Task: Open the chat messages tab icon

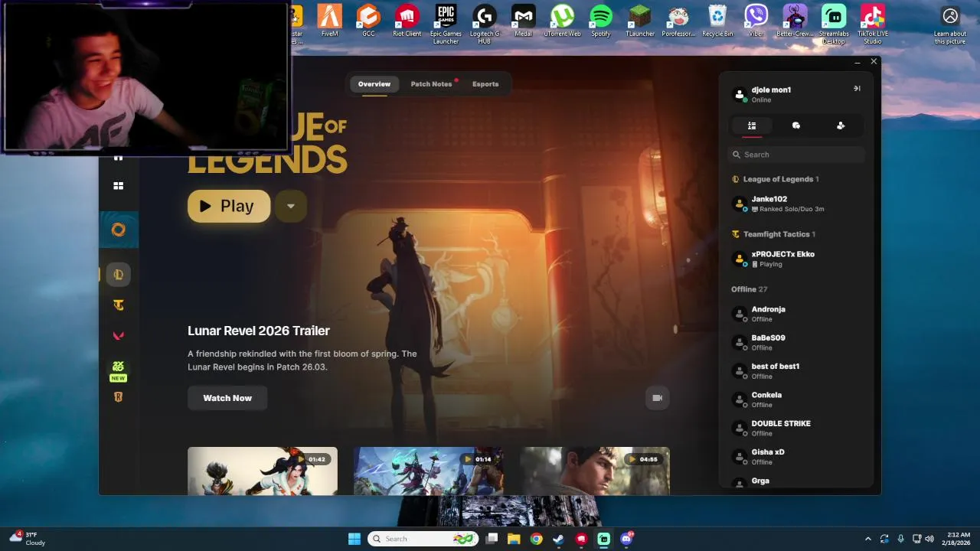Action: click(796, 126)
